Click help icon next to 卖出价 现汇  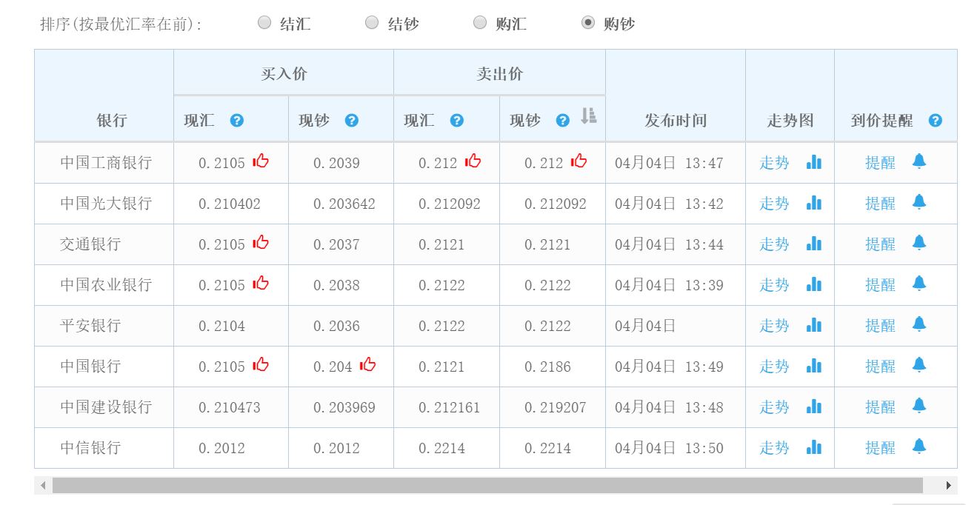click(x=456, y=120)
